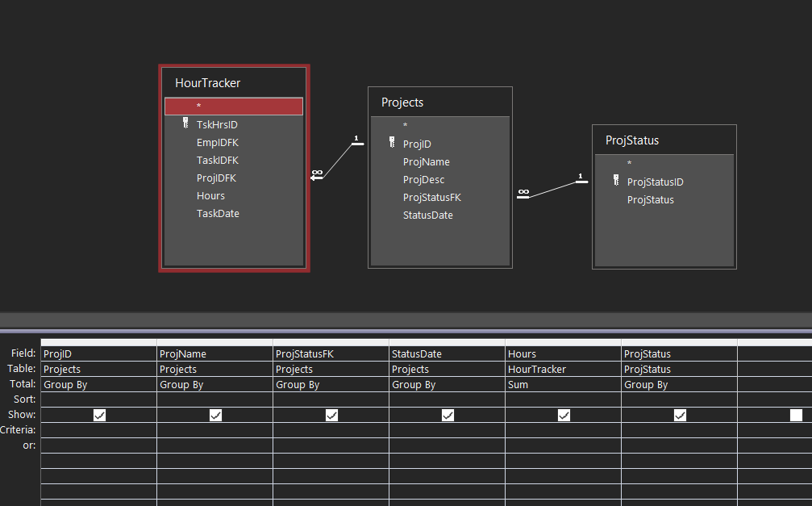
Task: Click Field cell ProjStatusFK in the grid
Action: [x=331, y=353]
